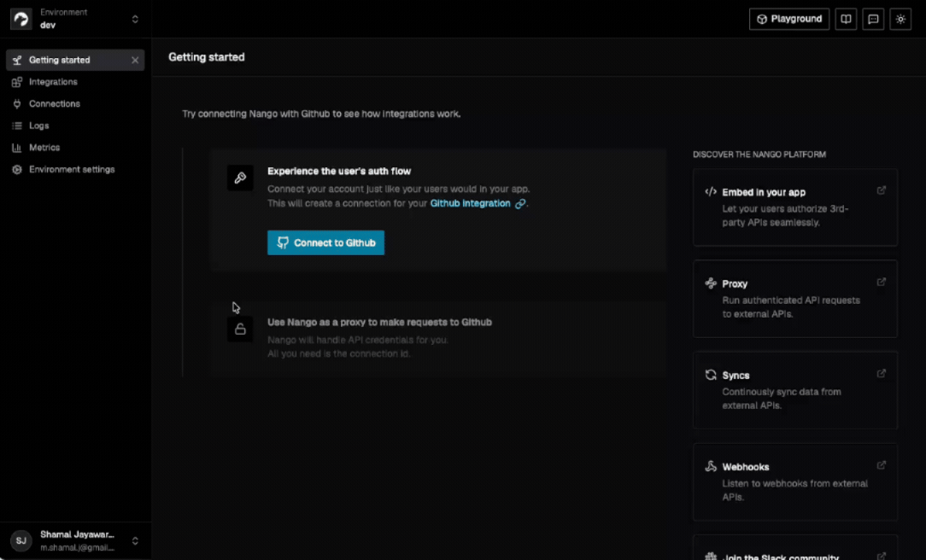Open the documentation book icon
Image resolution: width=926 pixels, height=560 pixels.
click(x=846, y=19)
